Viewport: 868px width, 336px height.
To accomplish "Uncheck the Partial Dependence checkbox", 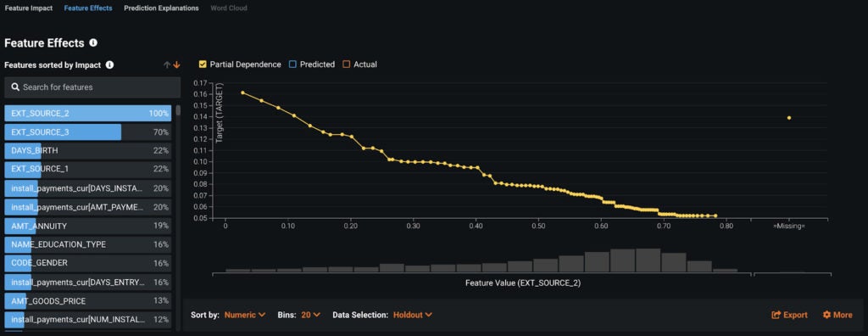I will tap(203, 64).
